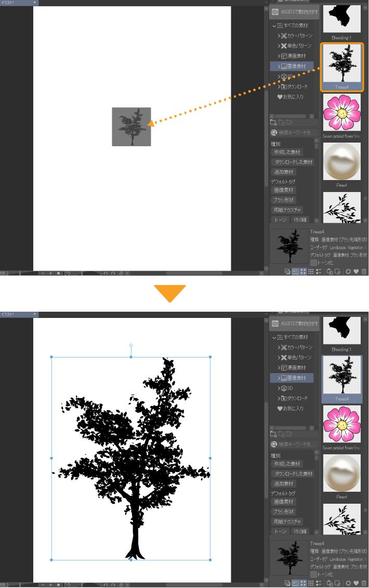Click the 追加素材 tag in the upper screenshot

coord(284,172)
